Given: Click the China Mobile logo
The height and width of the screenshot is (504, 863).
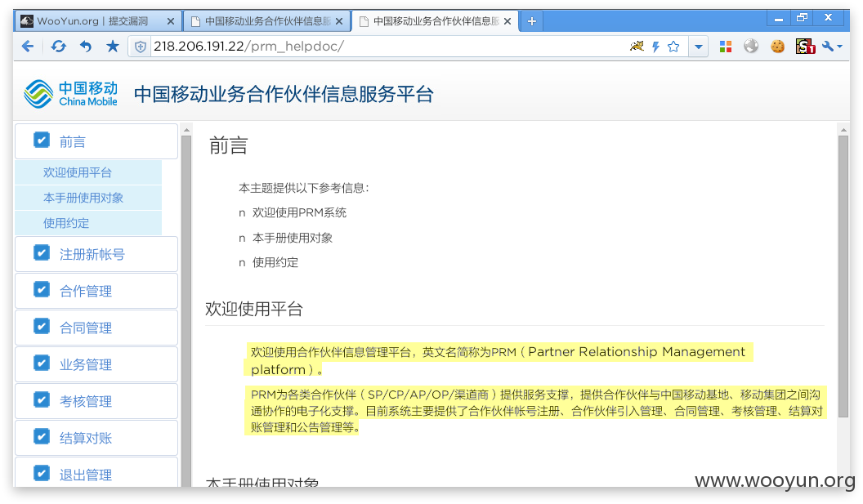Looking at the screenshot, I should (70, 94).
